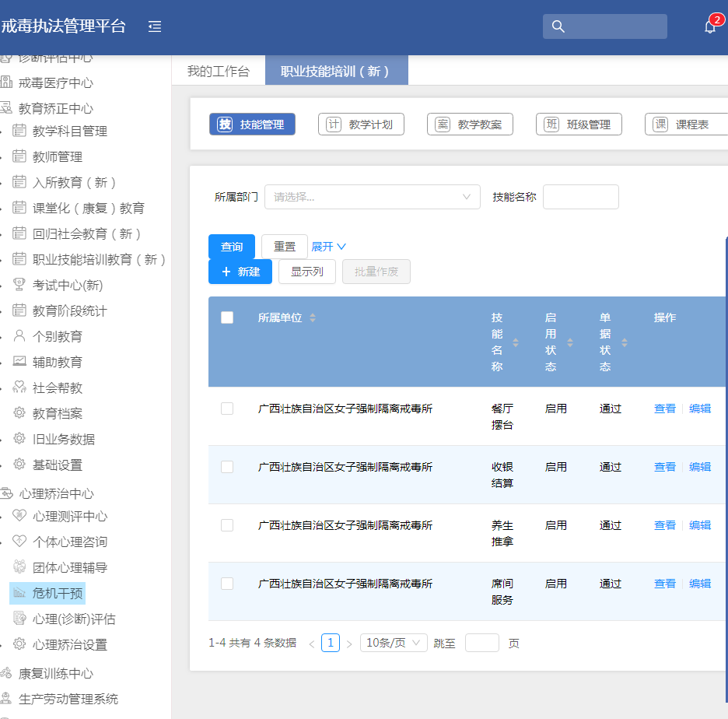This screenshot has height=719, width=728.
Task: Open notifications bell with 2 badge
Action: 710,26
